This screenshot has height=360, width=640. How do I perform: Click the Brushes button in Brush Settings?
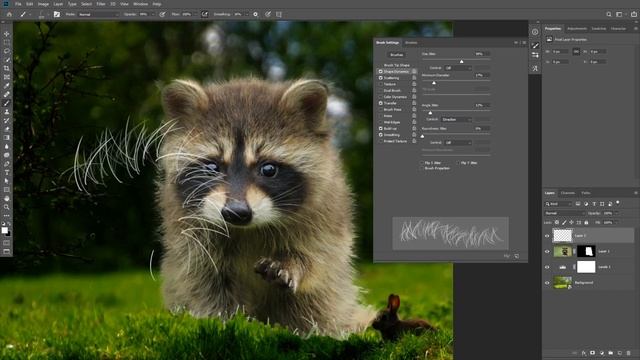396,55
